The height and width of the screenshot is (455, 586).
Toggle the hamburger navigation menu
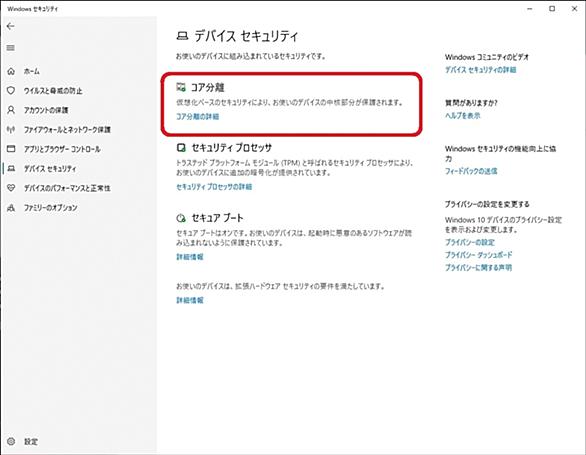[x=10, y=48]
